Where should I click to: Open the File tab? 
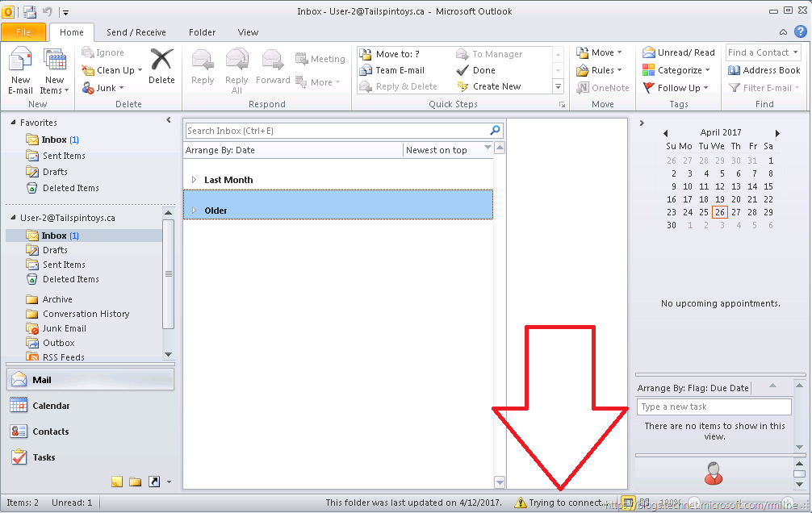(x=23, y=32)
